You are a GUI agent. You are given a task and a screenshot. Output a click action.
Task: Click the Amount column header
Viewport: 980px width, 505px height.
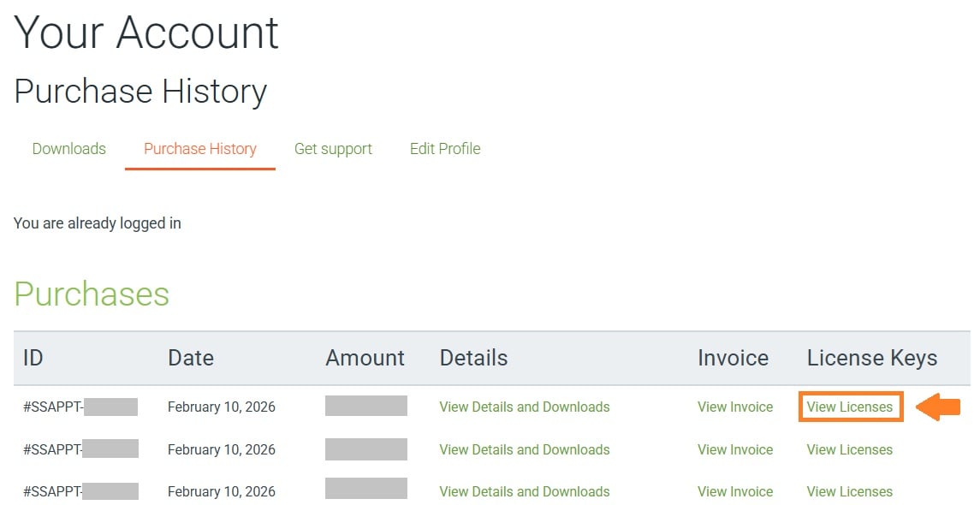coord(365,358)
